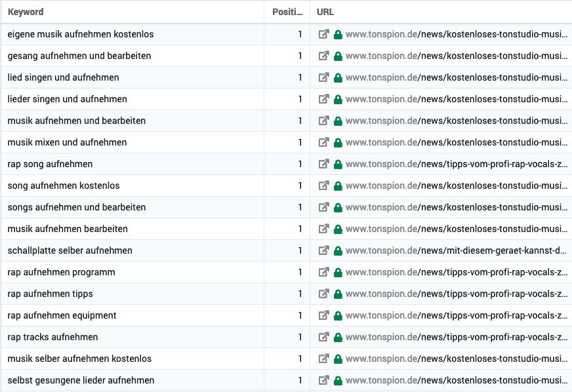572x392 pixels.
Task: Select keyword 'rap aufnehmen tipps'
Action: pyautogui.click(x=50, y=294)
